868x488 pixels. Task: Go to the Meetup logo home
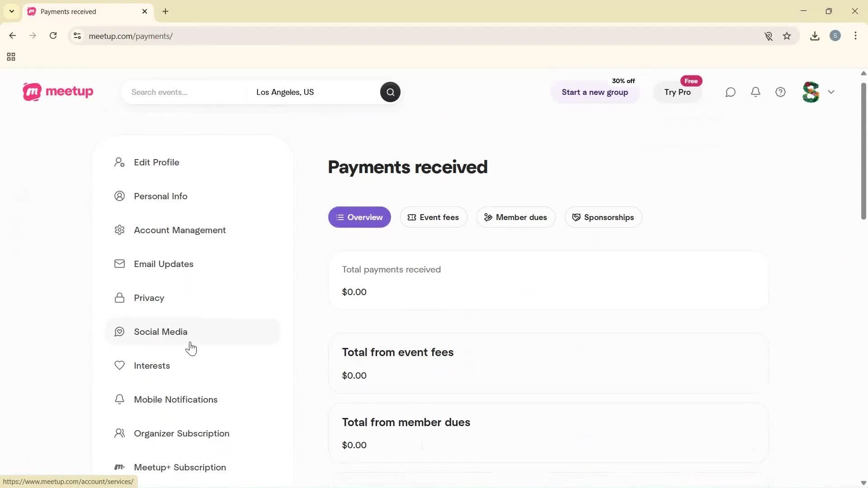tap(58, 92)
